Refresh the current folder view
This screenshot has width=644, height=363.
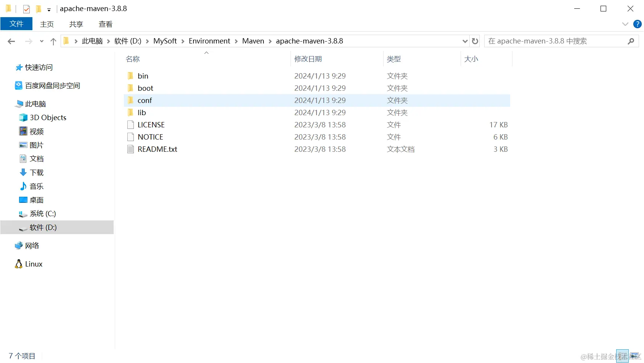[475, 41]
